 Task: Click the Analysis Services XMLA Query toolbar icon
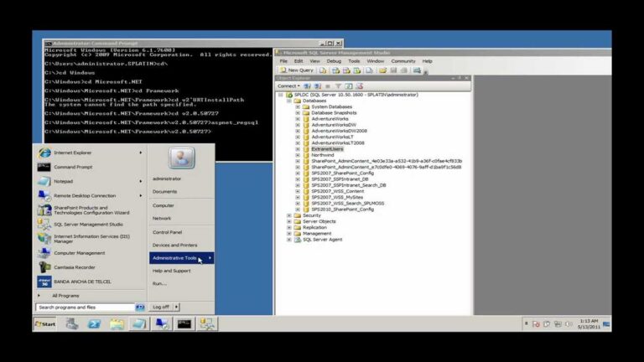point(357,70)
